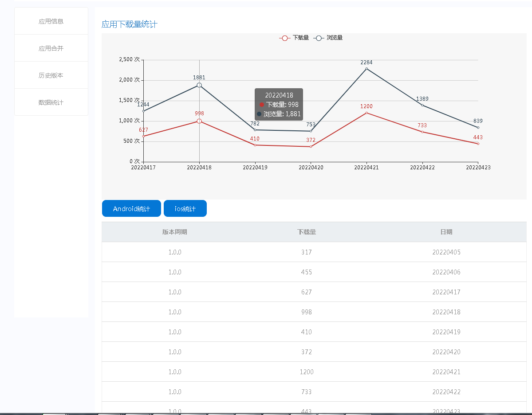Screen dimensions: 532x415
Task: Click the 372 downloads data point
Action: pos(311,147)
